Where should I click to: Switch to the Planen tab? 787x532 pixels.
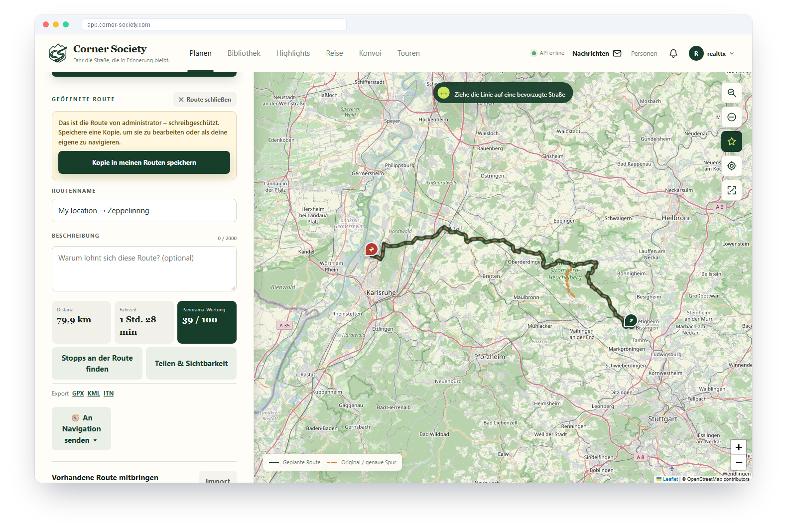point(200,53)
